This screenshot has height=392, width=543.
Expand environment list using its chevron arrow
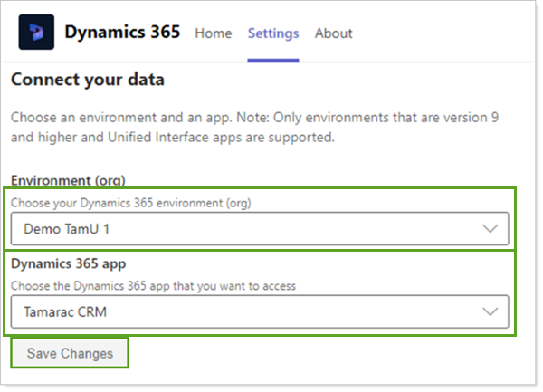[491, 229]
